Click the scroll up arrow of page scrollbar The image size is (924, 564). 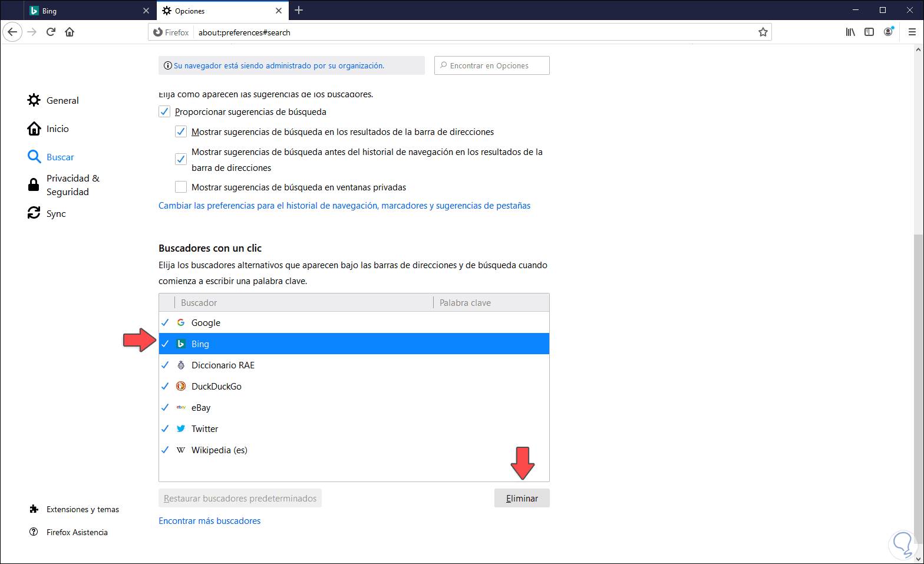click(x=918, y=50)
